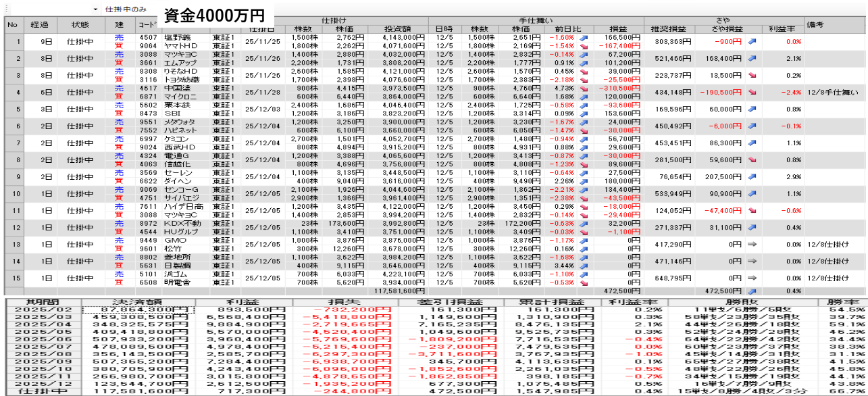Screen dimensions: 868x396
Task: Click the blue arrow beside ダイヘン's 2.26% change
Action: (x=584, y=180)
